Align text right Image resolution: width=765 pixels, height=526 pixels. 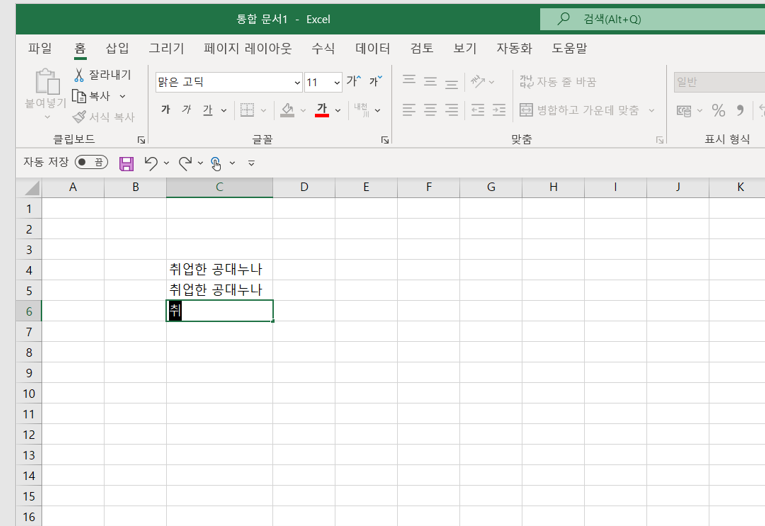[452, 110]
